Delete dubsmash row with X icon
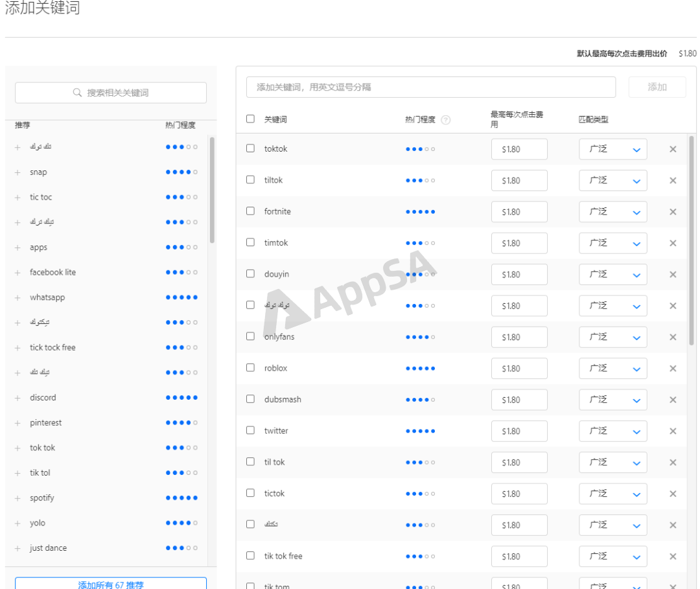Screen dimensions: 700x589 point(673,400)
